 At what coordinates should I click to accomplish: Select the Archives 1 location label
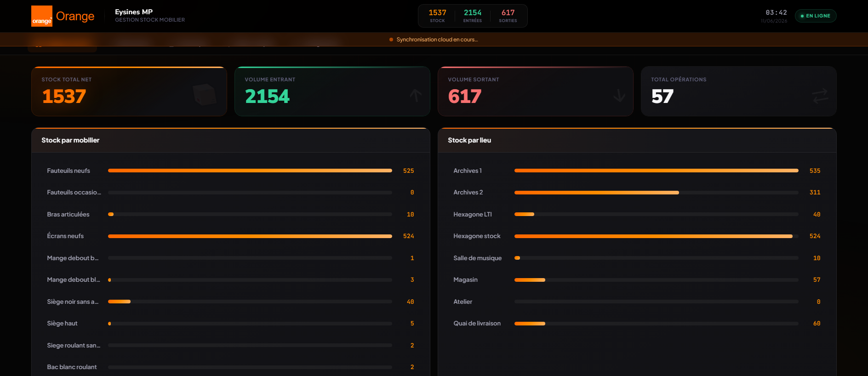point(468,171)
